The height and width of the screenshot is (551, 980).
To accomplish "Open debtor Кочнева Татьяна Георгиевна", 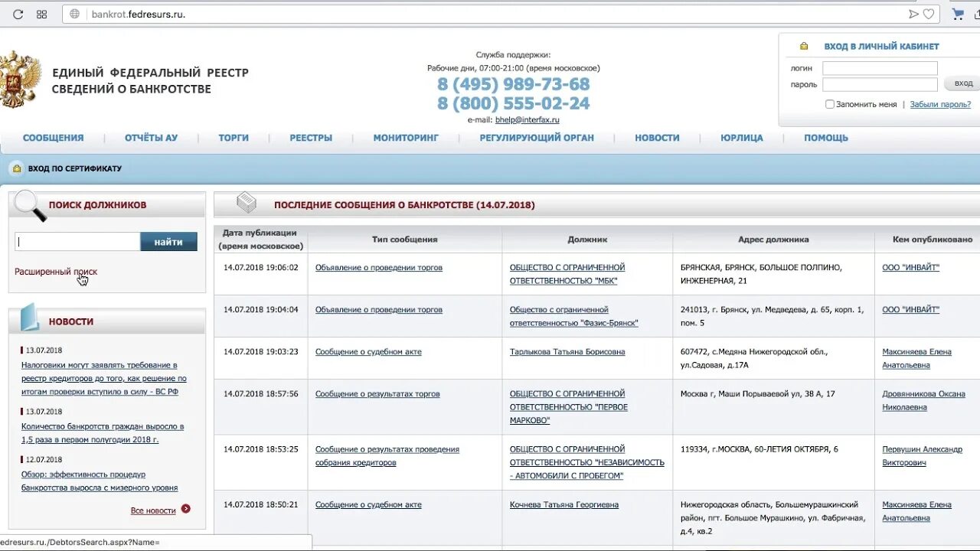I will click(564, 505).
